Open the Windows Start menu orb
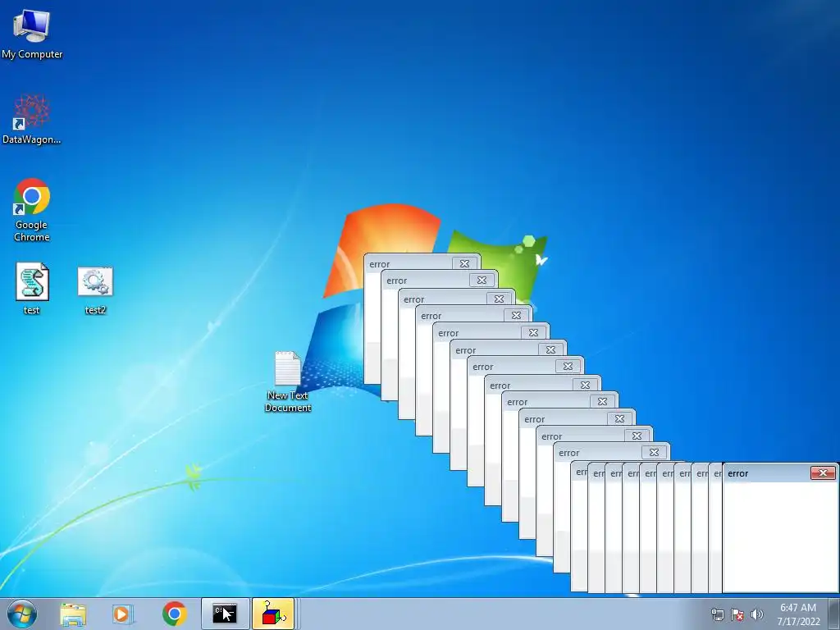This screenshot has height=630, width=840. tap(22, 614)
